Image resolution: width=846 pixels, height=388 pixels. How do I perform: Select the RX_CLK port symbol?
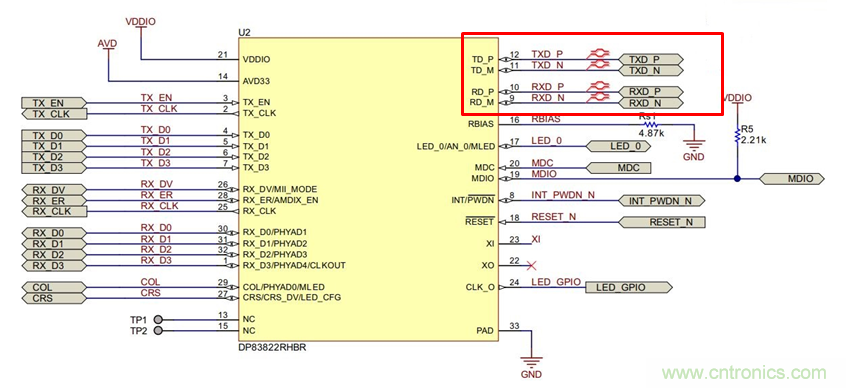pos(53,211)
